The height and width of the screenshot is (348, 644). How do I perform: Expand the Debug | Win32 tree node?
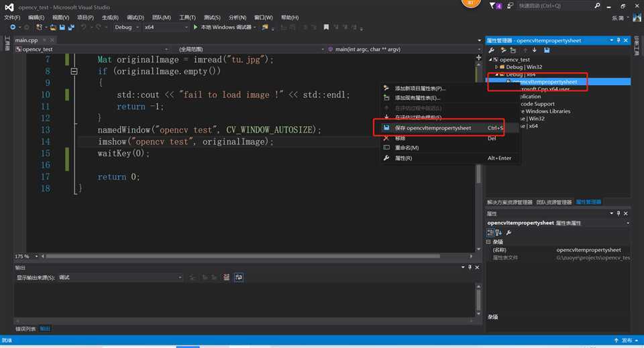[496, 67]
